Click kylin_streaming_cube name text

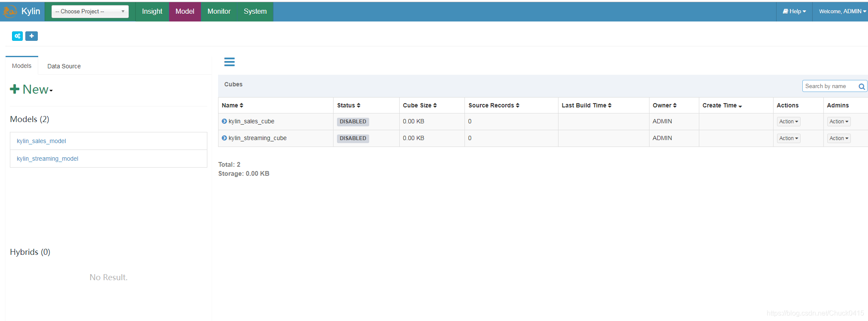click(258, 138)
